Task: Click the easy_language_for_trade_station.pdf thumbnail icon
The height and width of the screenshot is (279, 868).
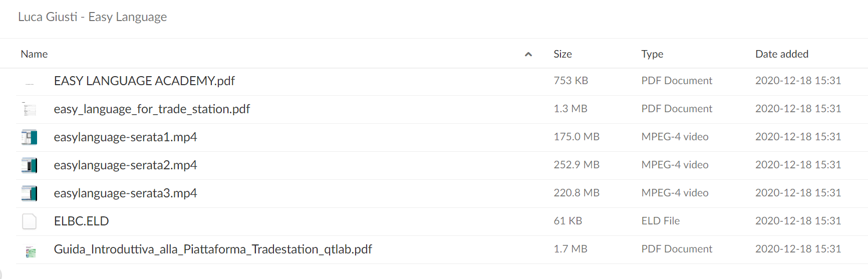Action: click(x=30, y=109)
